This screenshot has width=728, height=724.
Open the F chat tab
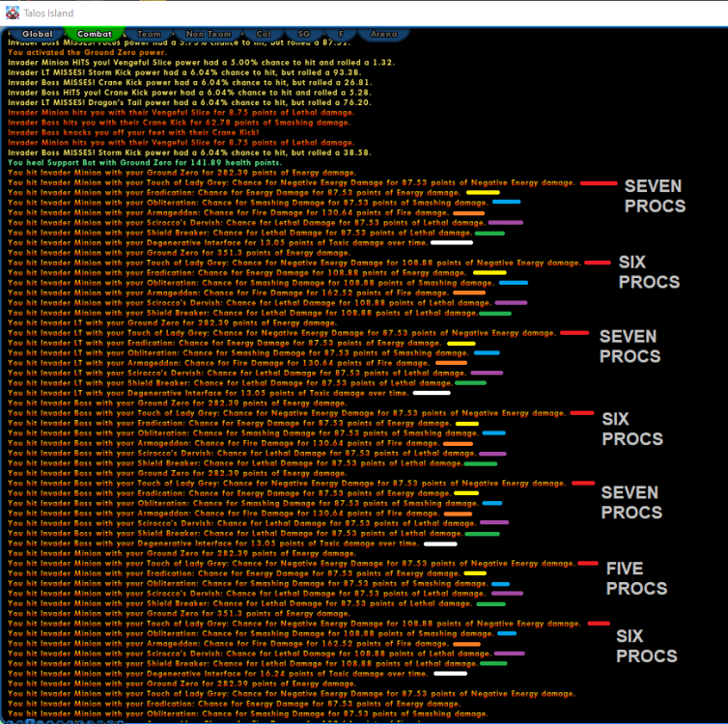pos(341,34)
